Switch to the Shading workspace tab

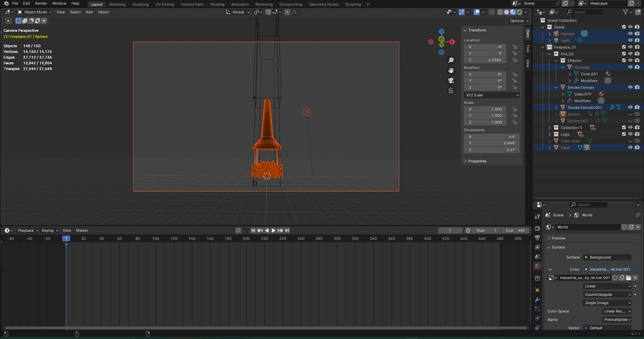(x=217, y=4)
